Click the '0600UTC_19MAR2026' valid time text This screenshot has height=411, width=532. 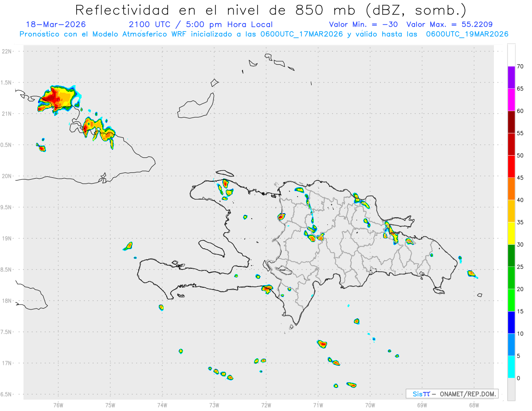point(467,34)
